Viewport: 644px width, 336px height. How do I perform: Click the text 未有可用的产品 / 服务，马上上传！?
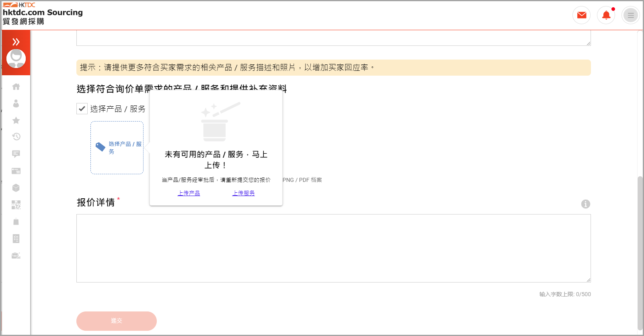pos(216,160)
